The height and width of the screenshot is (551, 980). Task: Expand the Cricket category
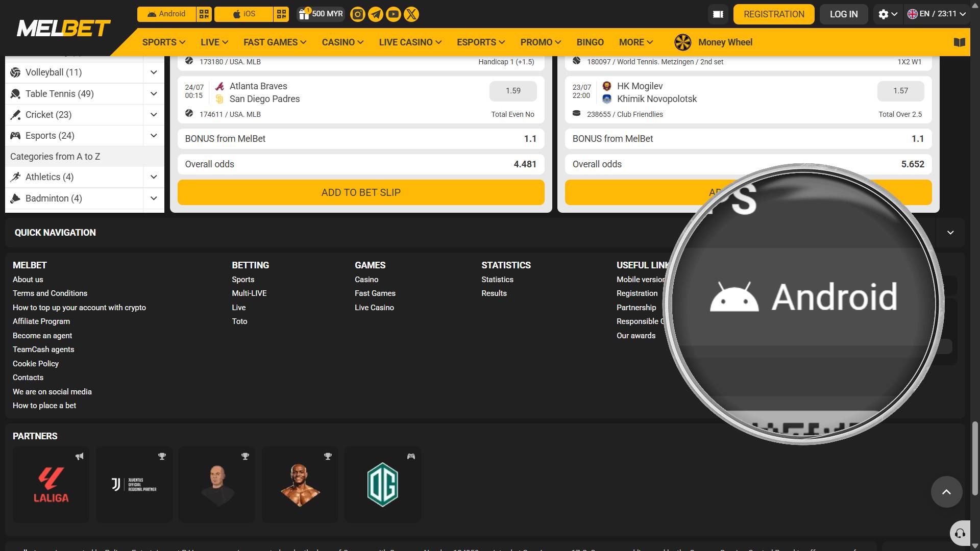(154, 115)
